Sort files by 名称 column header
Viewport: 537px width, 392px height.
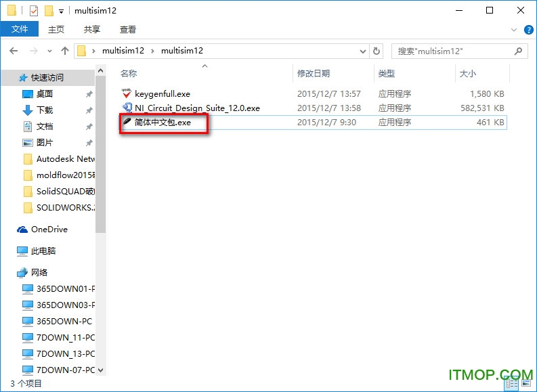129,73
